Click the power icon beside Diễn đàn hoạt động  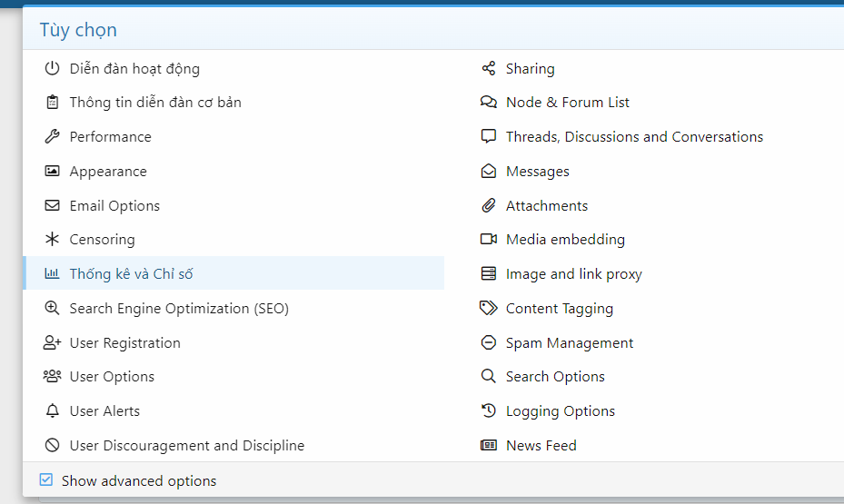coord(52,69)
